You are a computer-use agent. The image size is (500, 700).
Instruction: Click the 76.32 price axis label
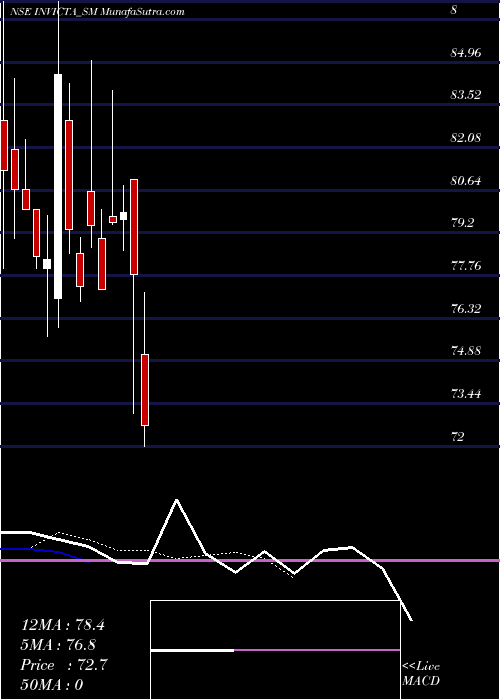click(466, 308)
